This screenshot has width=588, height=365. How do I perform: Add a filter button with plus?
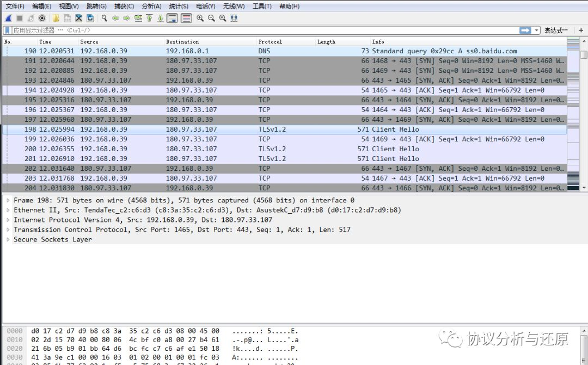click(581, 30)
